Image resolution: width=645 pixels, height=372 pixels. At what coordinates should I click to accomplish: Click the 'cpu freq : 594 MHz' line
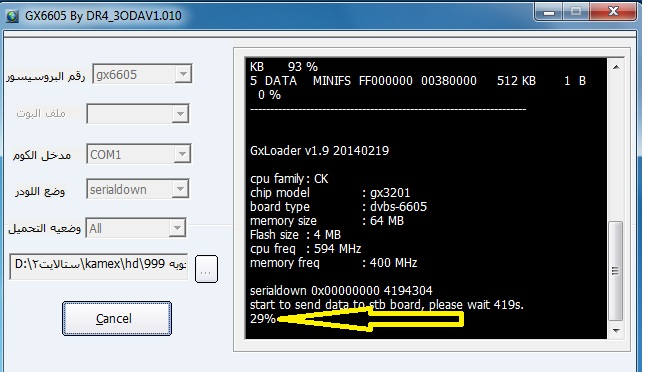tap(305, 249)
